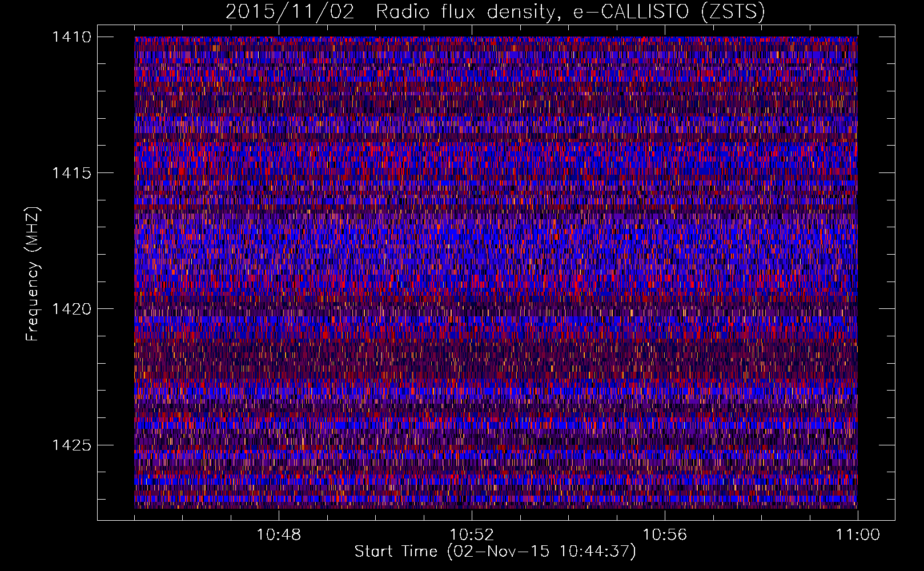Click the 1415 frequency tick label
The height and width of the screenshot is (571, 924).
[71, 173]
